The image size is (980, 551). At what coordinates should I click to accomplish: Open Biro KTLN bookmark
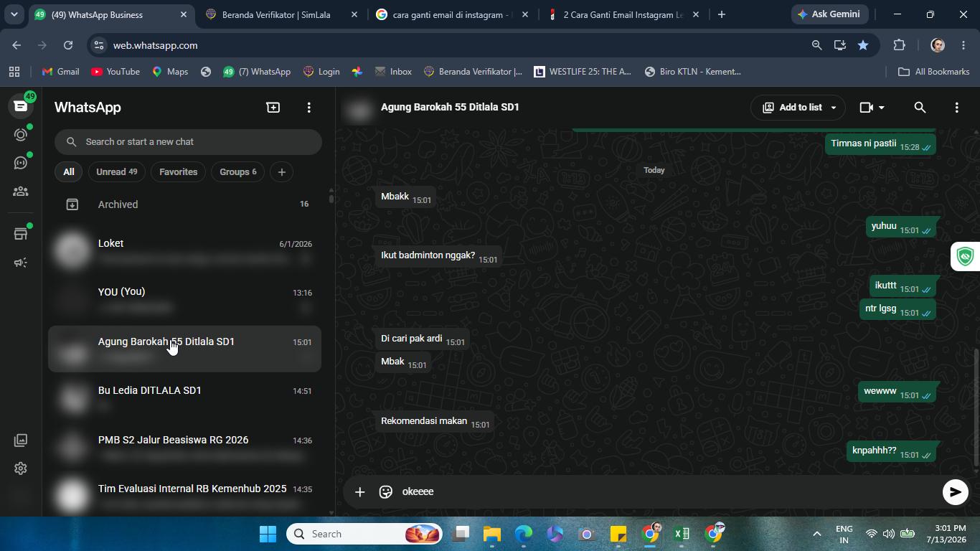[692, 72]
